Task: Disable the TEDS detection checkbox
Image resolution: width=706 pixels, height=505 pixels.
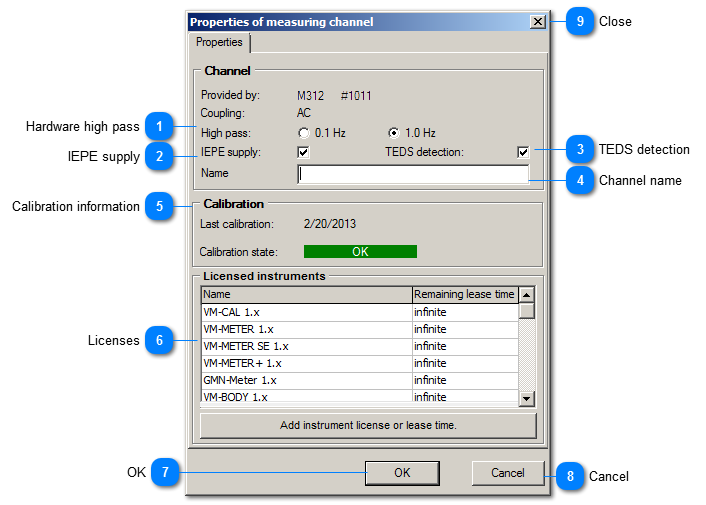Action: click(522, 152)
